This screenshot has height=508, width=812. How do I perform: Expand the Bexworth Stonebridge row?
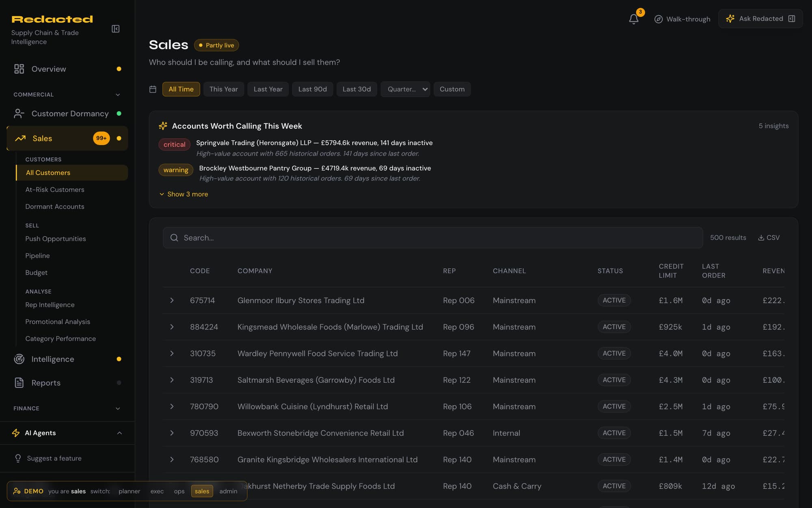point(172,433)
